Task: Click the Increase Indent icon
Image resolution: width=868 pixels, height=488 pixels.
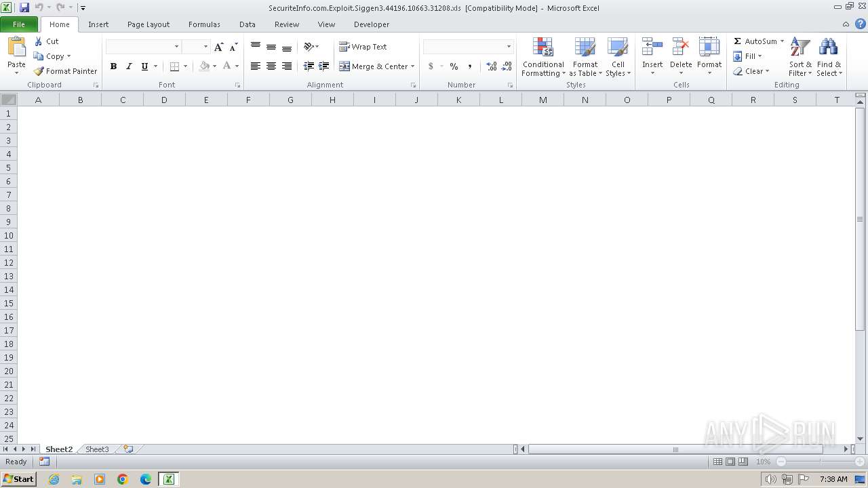Action: [324, 66]
